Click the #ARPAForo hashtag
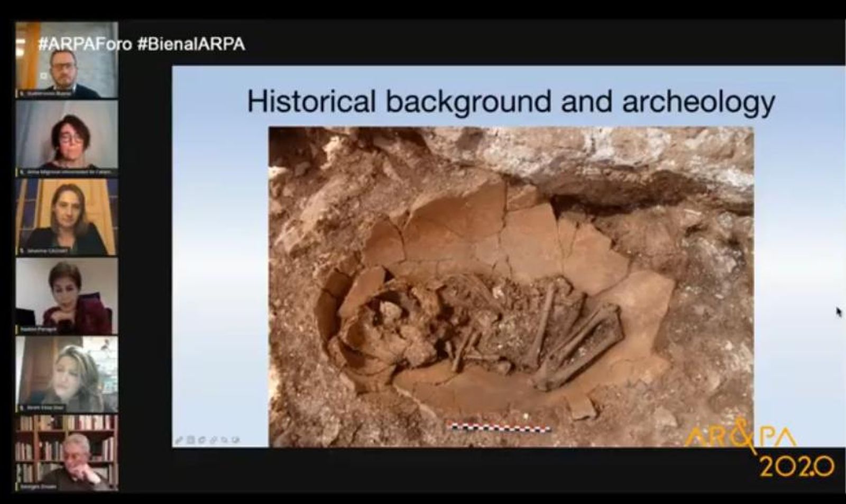This screenshot has width=846, height=504. coord(85,44)
